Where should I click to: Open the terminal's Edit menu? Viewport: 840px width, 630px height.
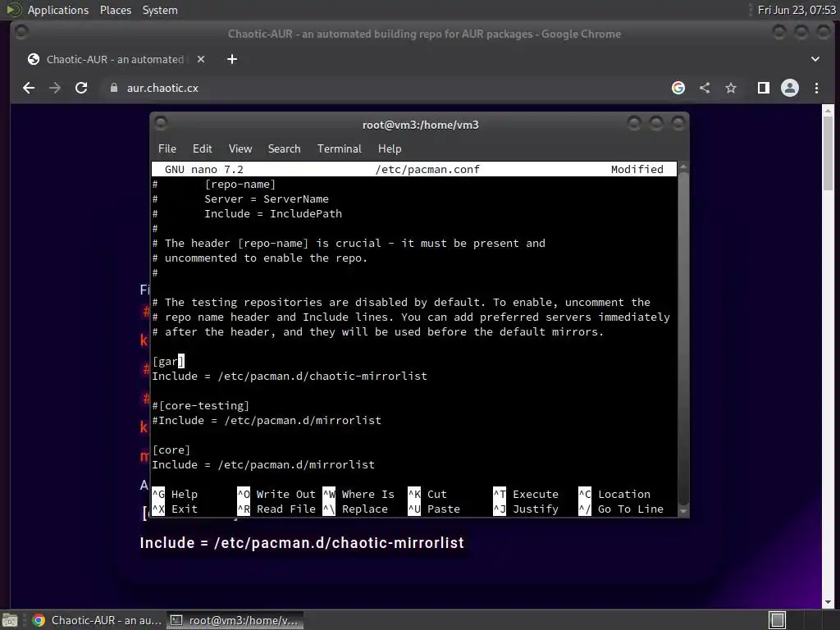pos(202,148)
